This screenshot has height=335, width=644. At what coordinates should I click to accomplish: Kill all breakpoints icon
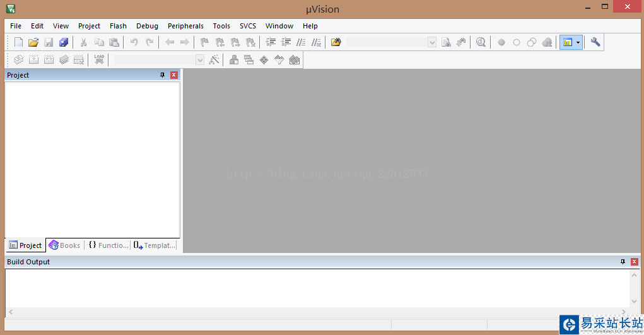coord(547,42)
